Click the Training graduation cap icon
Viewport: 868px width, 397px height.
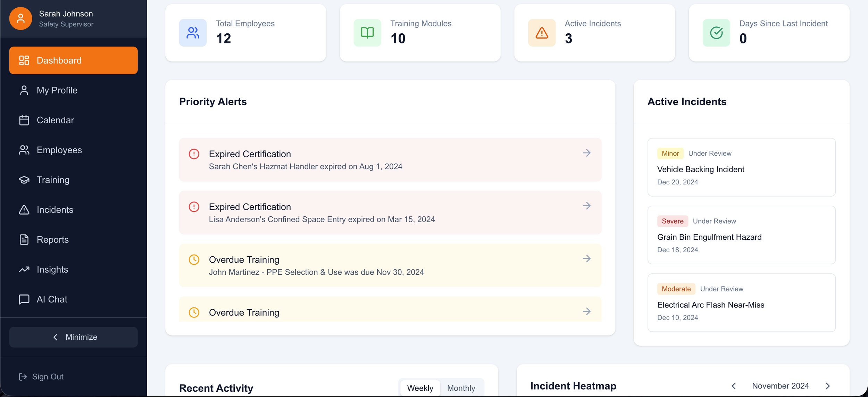click(x=24, y=180)
